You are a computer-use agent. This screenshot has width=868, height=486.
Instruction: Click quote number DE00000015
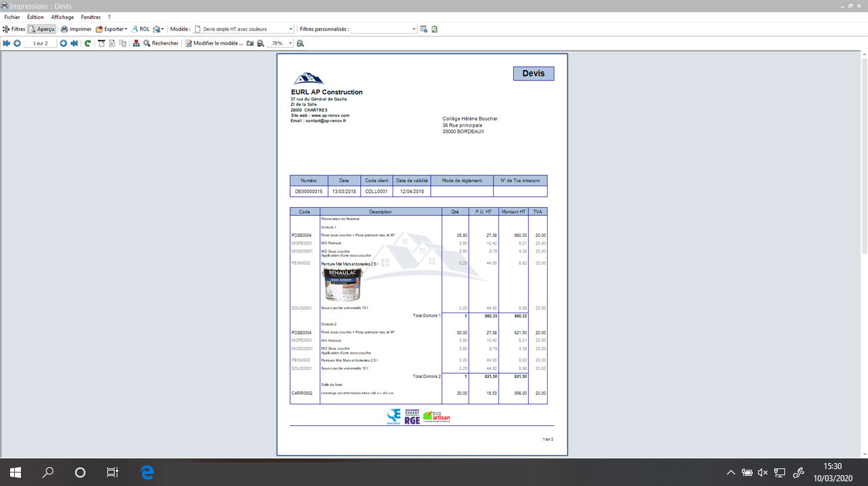[x=309, y=191]
